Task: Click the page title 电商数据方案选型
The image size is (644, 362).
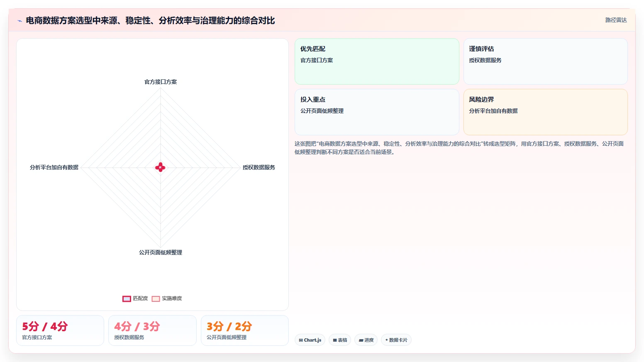Action: [x=150, y=21]
